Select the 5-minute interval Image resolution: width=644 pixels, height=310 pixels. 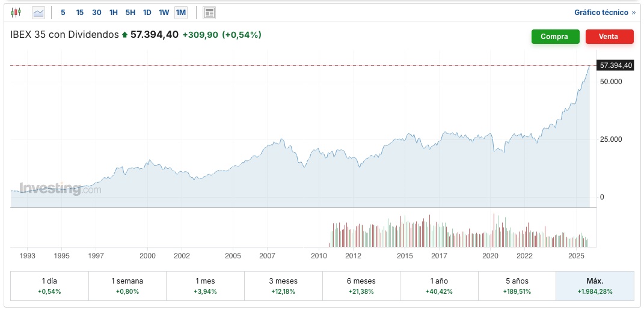(63, 12)
